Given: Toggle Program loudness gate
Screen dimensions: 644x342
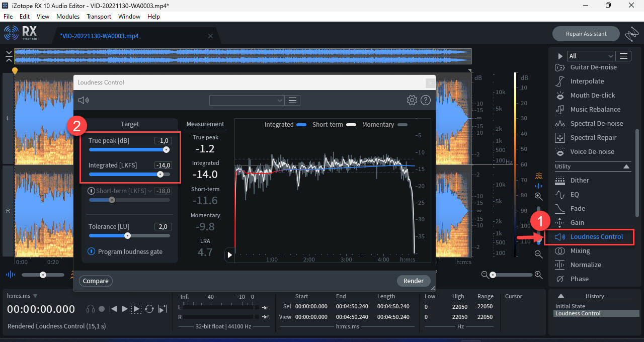Looking at the screenshot, I should (92, 251).
